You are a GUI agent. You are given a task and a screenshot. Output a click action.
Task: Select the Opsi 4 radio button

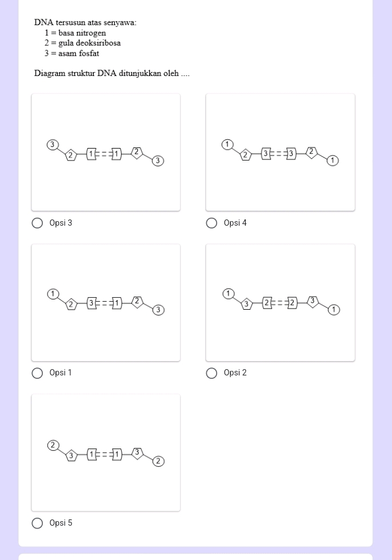[211, 223]
